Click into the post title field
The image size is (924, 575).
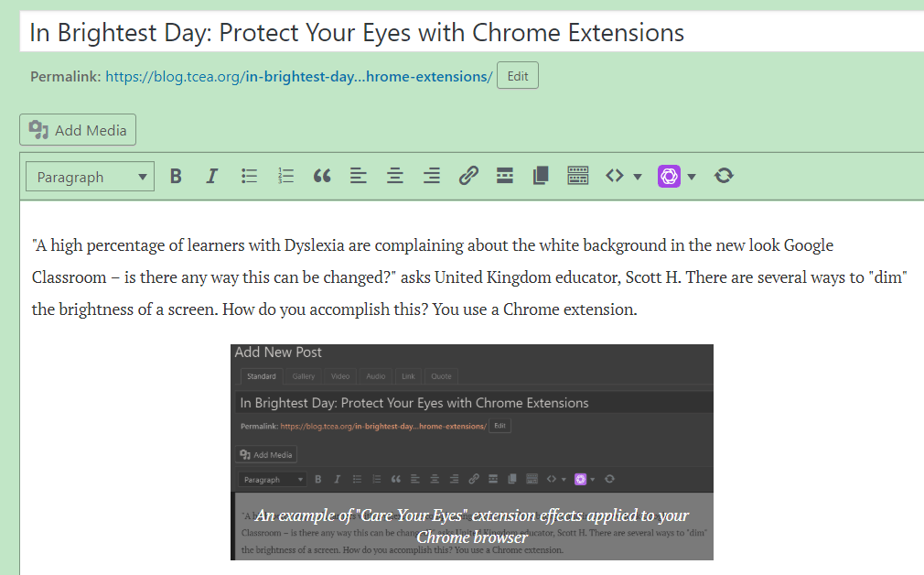pos(471,32)
